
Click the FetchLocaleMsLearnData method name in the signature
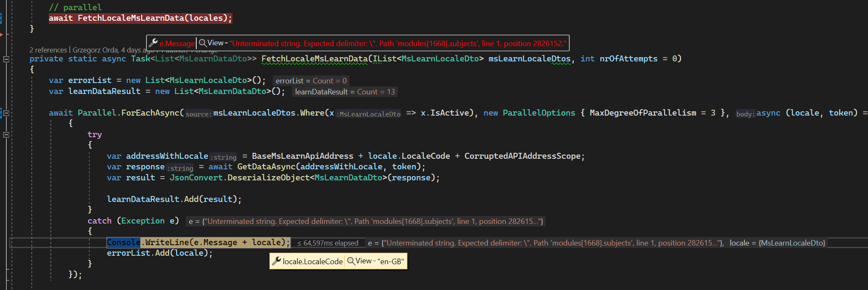(x=315, y=59)
